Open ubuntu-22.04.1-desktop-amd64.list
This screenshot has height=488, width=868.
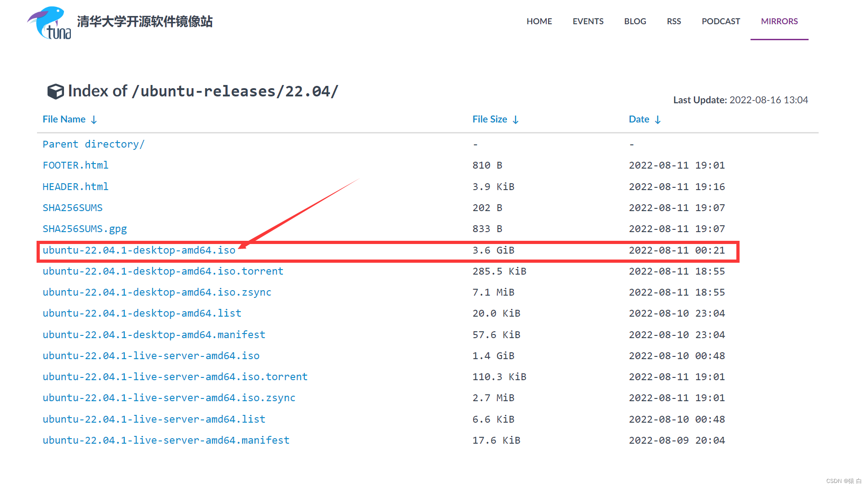(x=142, y=313)
